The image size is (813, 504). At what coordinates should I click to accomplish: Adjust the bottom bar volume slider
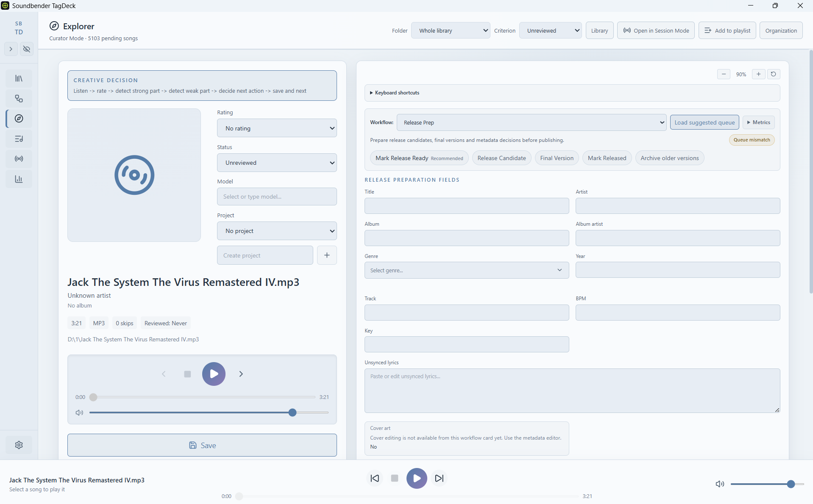coord(767,484)
